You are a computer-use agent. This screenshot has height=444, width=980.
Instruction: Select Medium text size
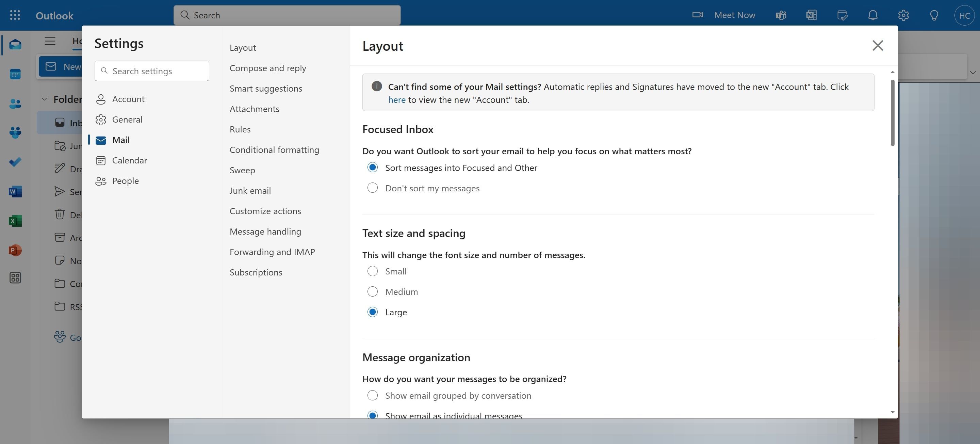coord(373,291)
